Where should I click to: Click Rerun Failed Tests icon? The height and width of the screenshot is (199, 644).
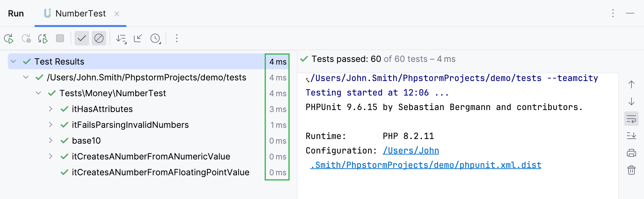[26, 39]
